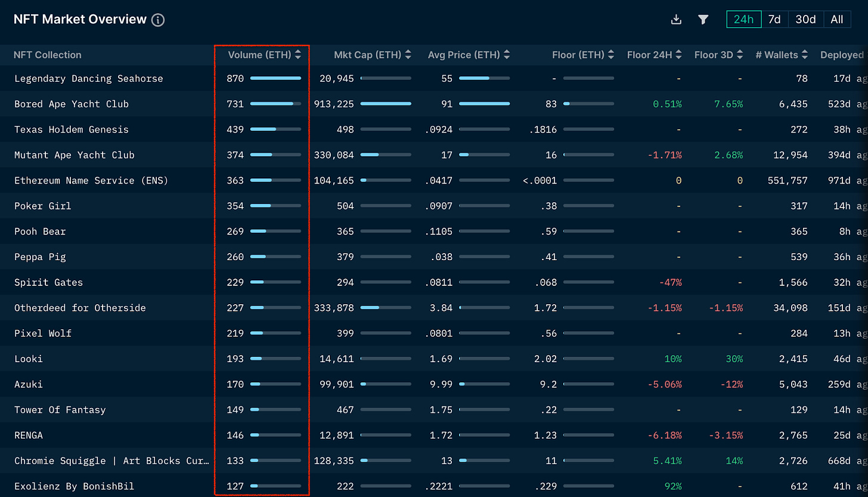Viewport: 868px width, 497px height.
Task: Open the Peppa Pig collection
Action: coord(40,257)
